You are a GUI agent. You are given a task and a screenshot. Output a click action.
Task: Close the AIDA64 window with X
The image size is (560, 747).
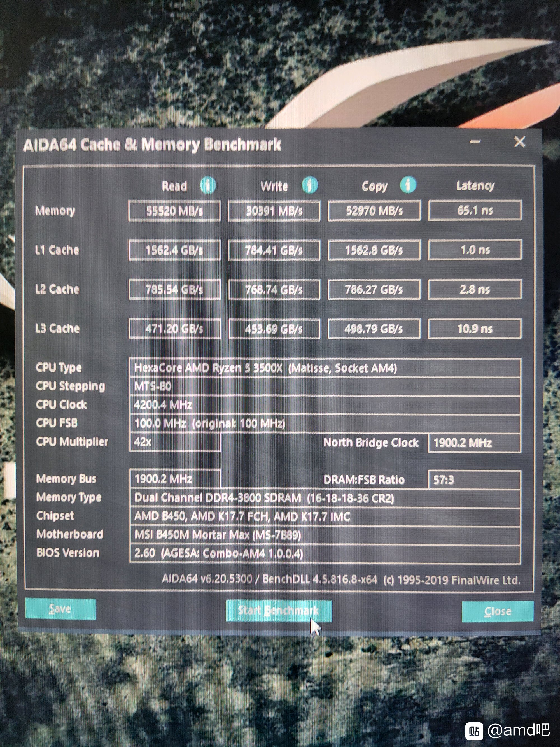[520, 142]
